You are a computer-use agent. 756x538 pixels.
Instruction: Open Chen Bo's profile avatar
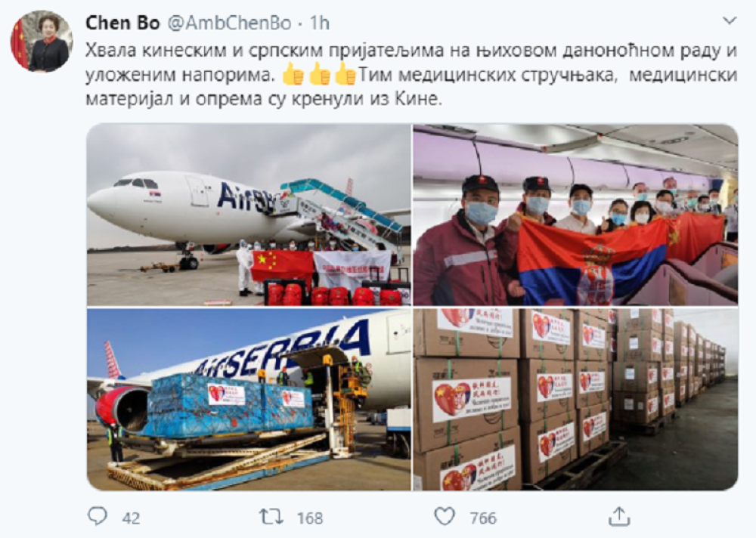click(x=42, y=42)
